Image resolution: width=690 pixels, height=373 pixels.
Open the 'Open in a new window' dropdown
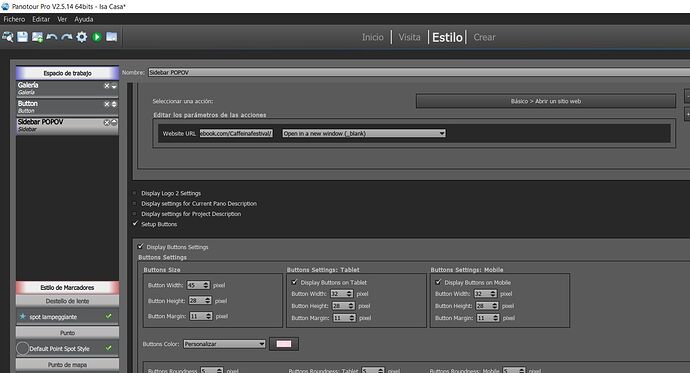pos(363,133)
